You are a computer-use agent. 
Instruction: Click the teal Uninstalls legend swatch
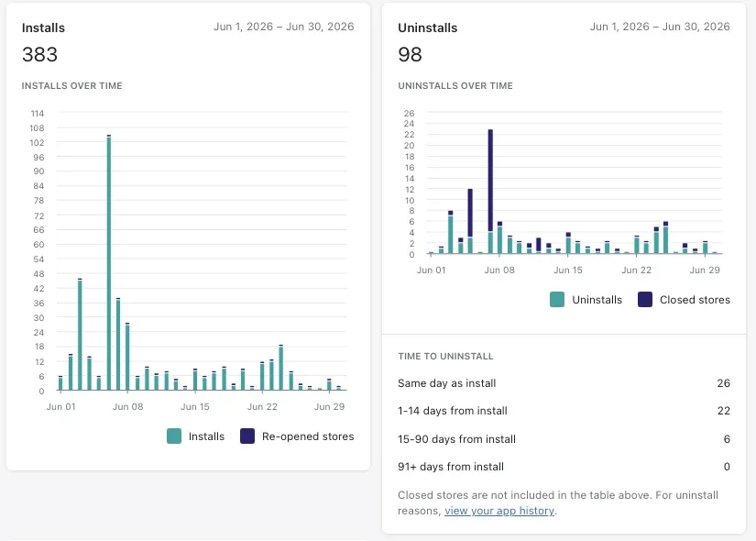(557, 300)
